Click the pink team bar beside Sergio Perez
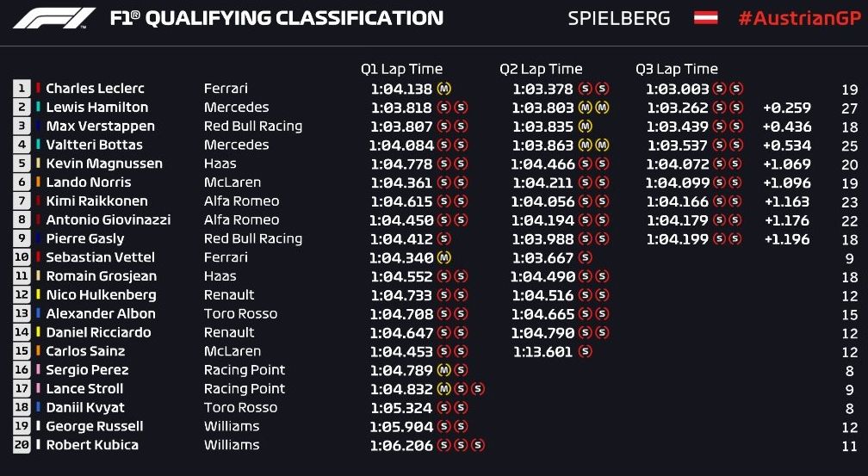This screenshot has height=476, width=868. point(39,370)
